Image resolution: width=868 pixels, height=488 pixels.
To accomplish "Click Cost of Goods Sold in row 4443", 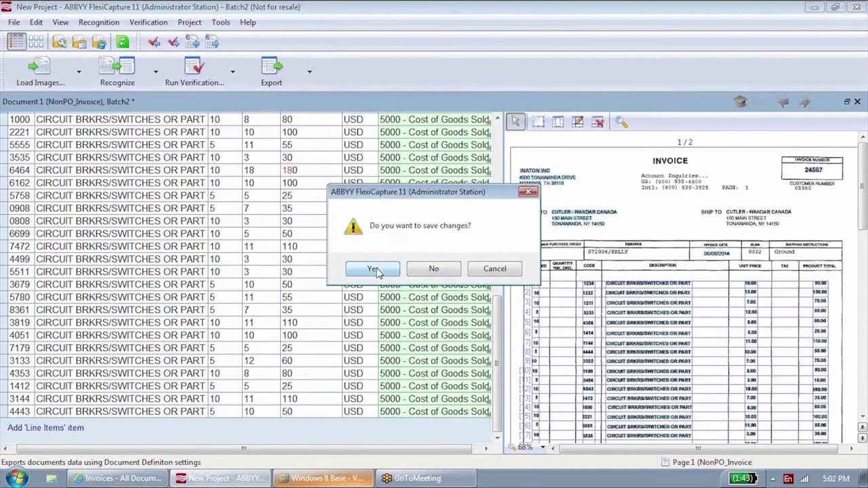I will click(x=434, y=411).
